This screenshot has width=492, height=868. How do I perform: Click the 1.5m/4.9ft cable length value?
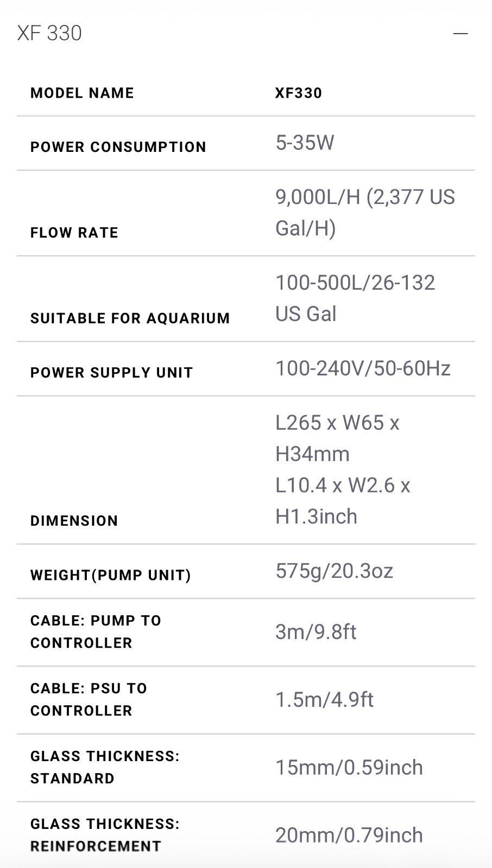click(x=324, y=700)
